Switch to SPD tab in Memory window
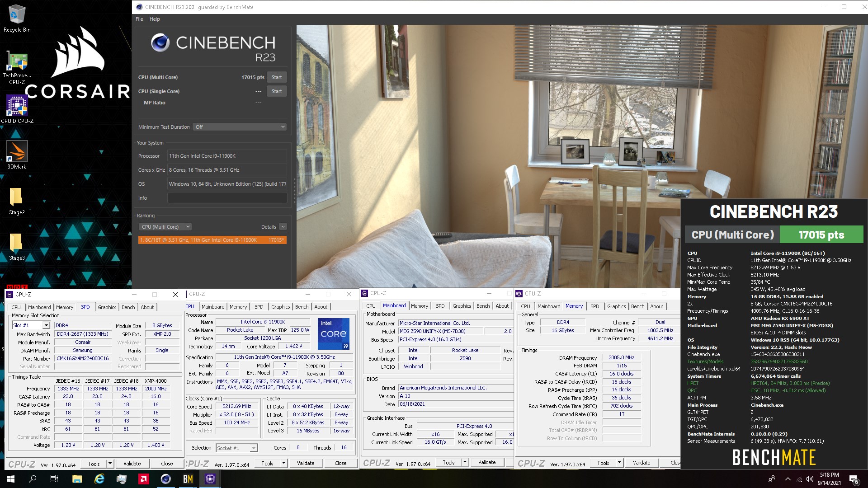This screenshot has width=868, height=488. 595,306
